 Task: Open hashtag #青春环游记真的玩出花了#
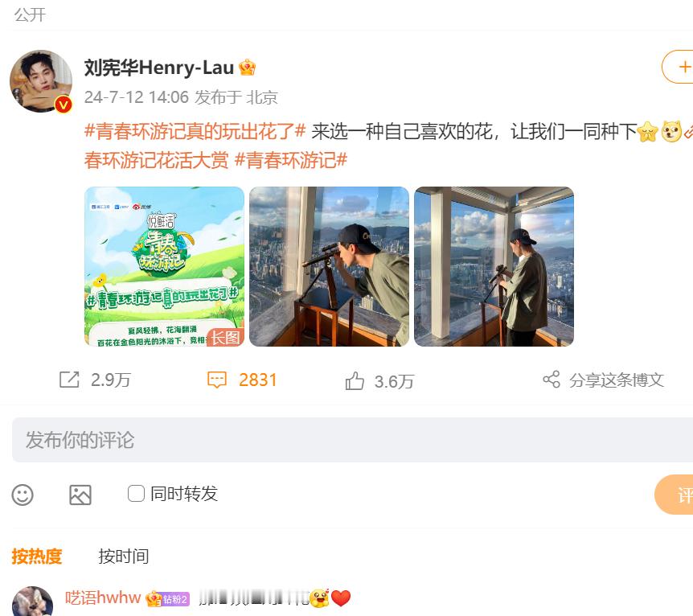(195, 131)
